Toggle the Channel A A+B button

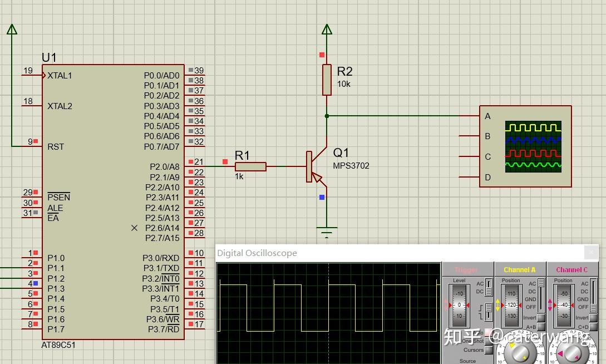click(x=541, y=327)
